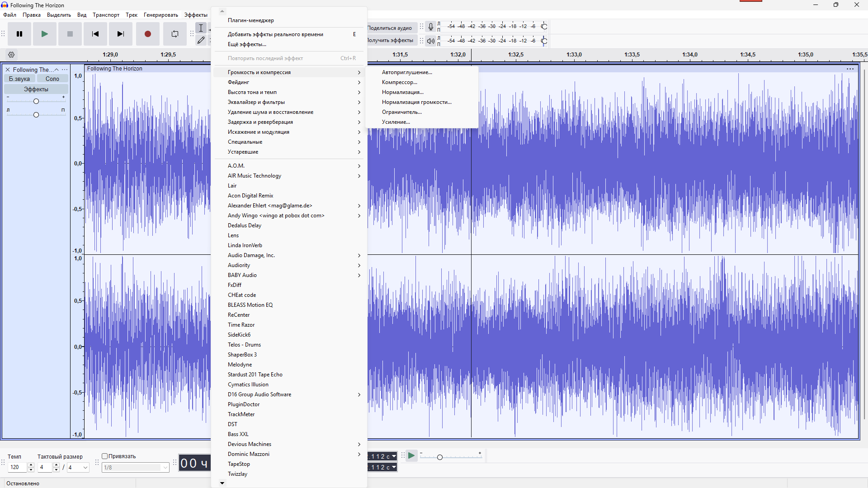
Task: Choose Усиление... effect
Action: click(x=422, y=122)
